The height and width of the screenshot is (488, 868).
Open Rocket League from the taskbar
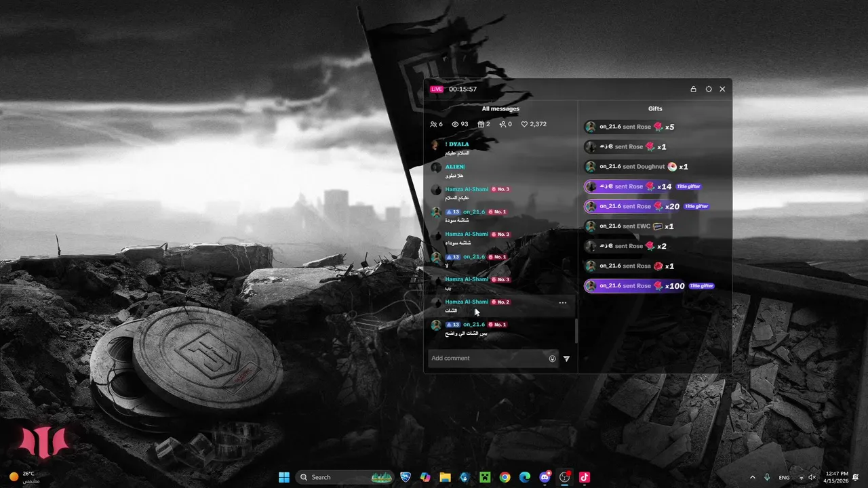(406, 477)
